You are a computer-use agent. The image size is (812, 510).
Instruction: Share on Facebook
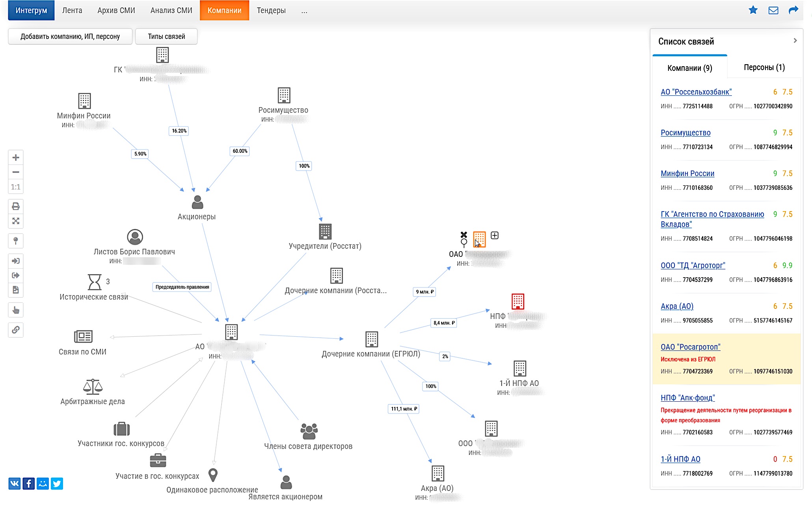[29, 484]
